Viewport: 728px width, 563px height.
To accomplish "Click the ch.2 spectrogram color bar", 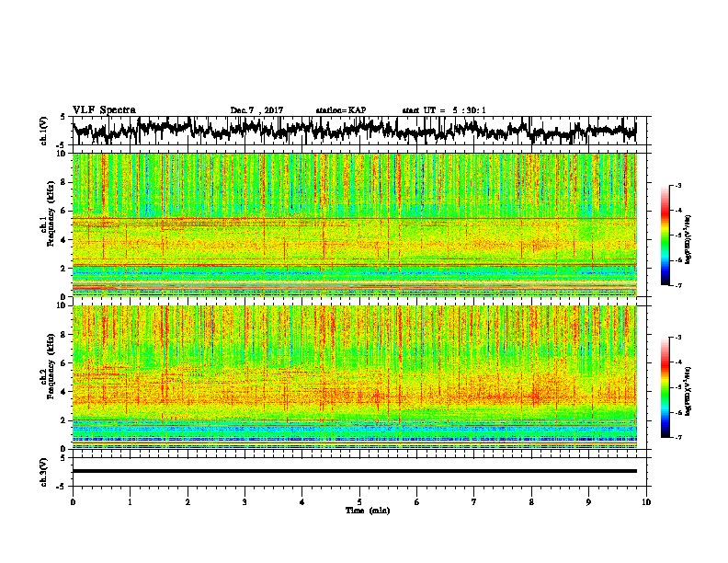I will click(665, 387).
